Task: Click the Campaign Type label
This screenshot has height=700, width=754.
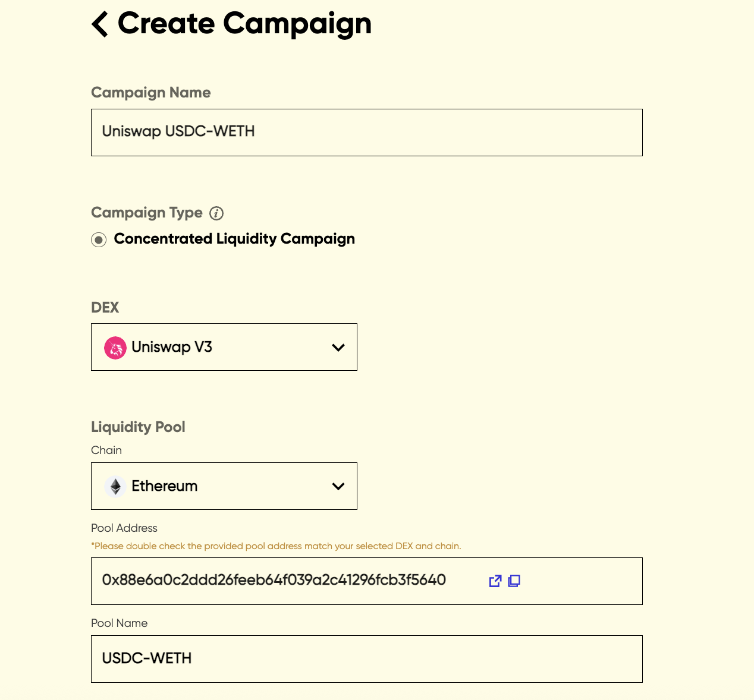Action: point(147,213)
